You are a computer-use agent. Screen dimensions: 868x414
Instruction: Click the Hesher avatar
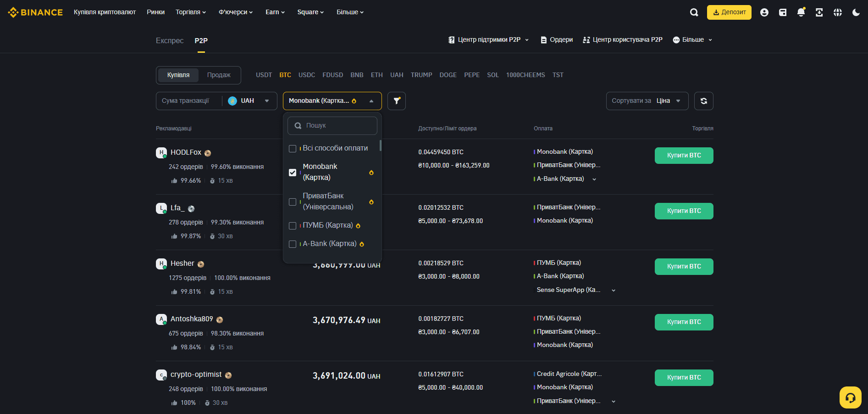point(161,264)
